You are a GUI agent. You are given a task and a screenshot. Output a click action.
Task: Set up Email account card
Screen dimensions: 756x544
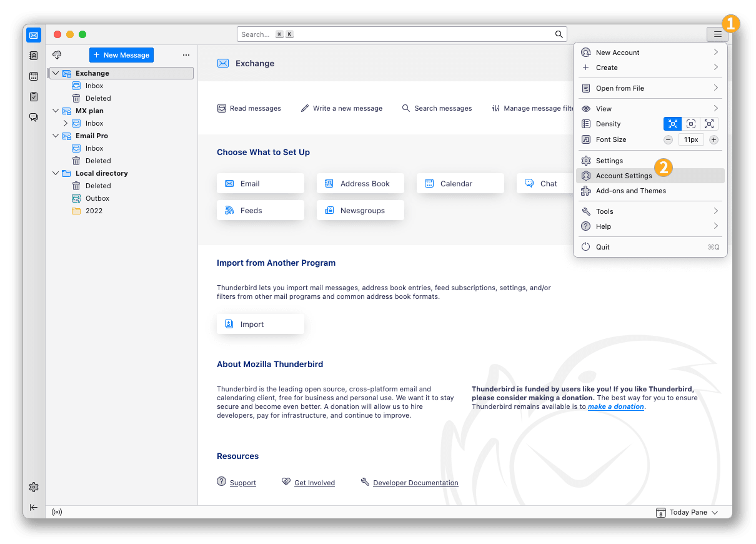261,183
